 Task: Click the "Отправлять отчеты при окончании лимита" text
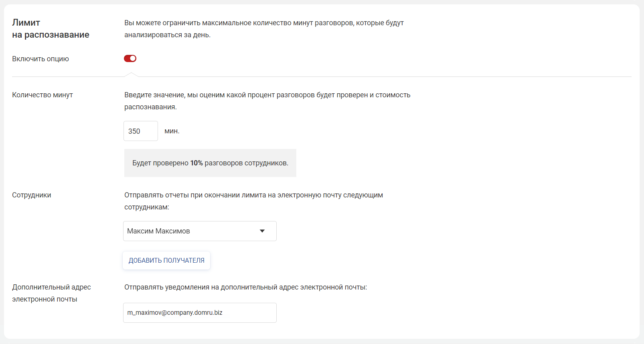click(x=253, y=201)
